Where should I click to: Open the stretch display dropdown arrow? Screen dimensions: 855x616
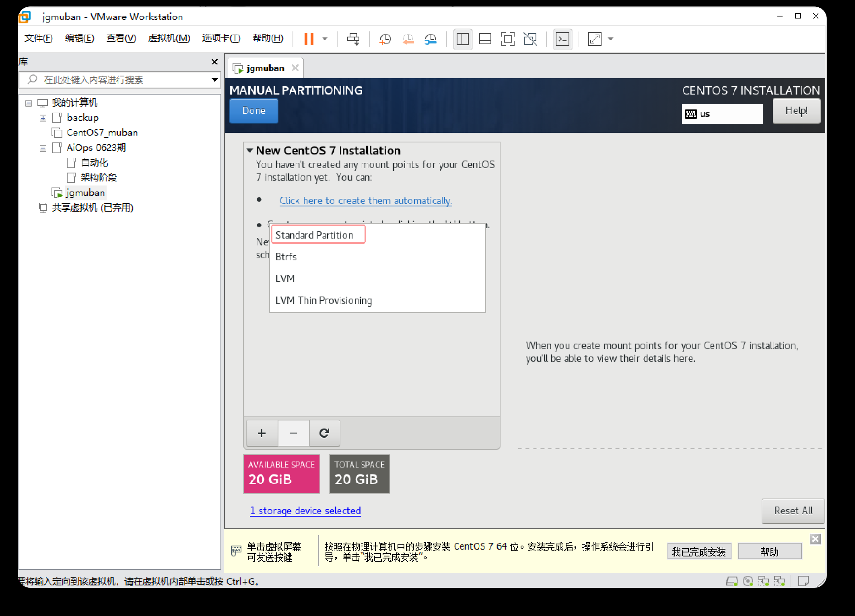click(610, 39)
